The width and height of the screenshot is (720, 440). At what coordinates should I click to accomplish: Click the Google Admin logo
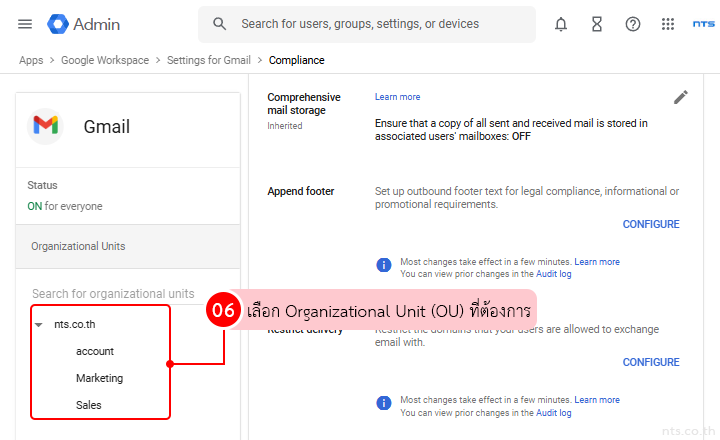click(84, 24)
